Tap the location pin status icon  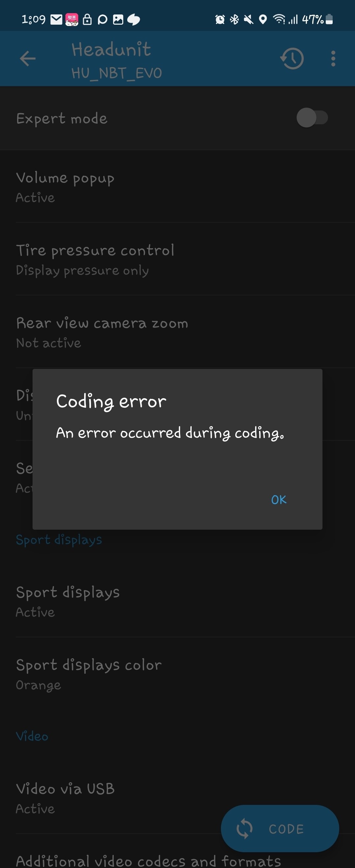263,19
